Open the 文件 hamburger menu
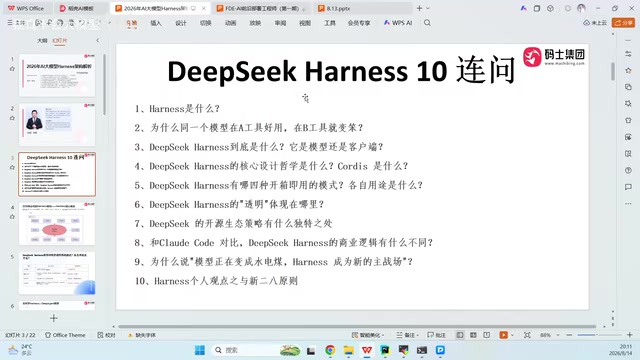 [x=16, y=23]
